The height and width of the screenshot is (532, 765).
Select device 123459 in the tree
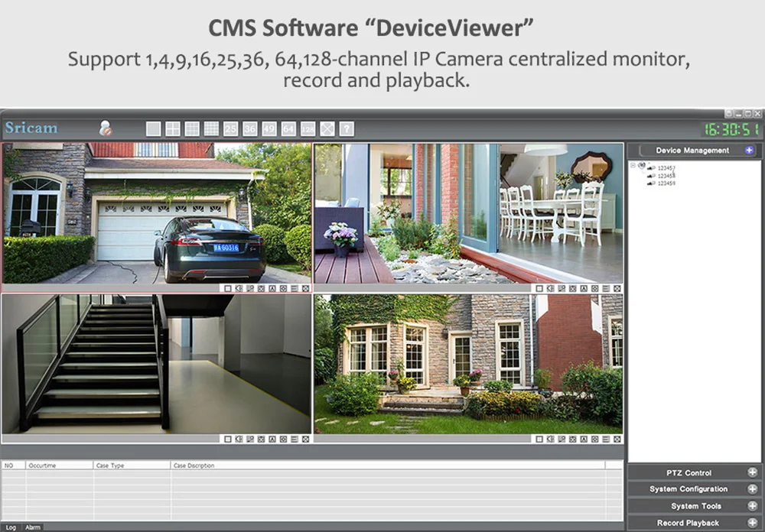(666, 183)
